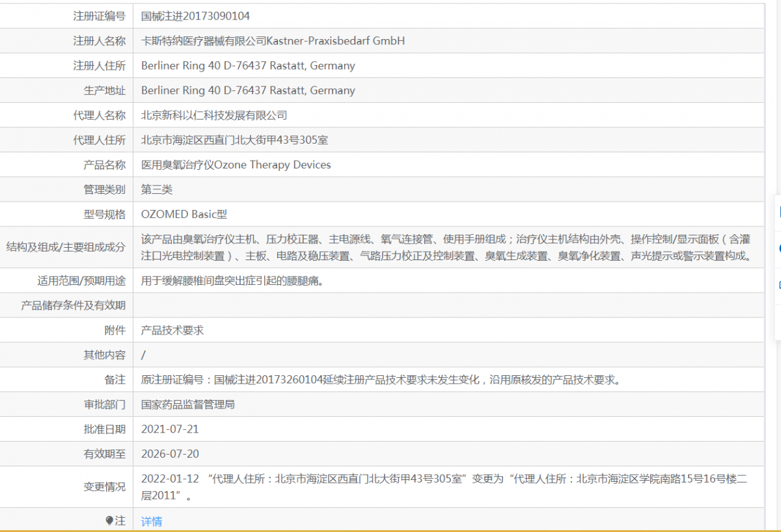
Task: Click the 注册人住所 label
Action: 99,66
